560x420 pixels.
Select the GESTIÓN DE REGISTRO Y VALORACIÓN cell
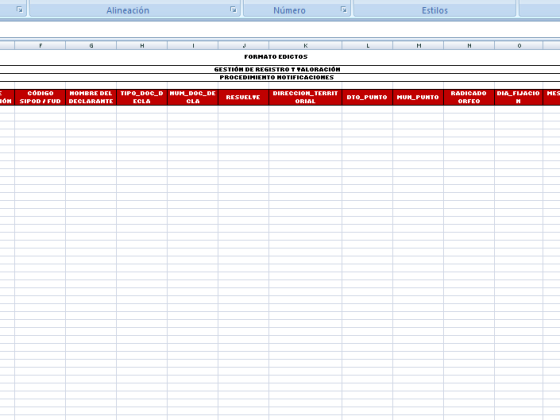coord(277,69)
